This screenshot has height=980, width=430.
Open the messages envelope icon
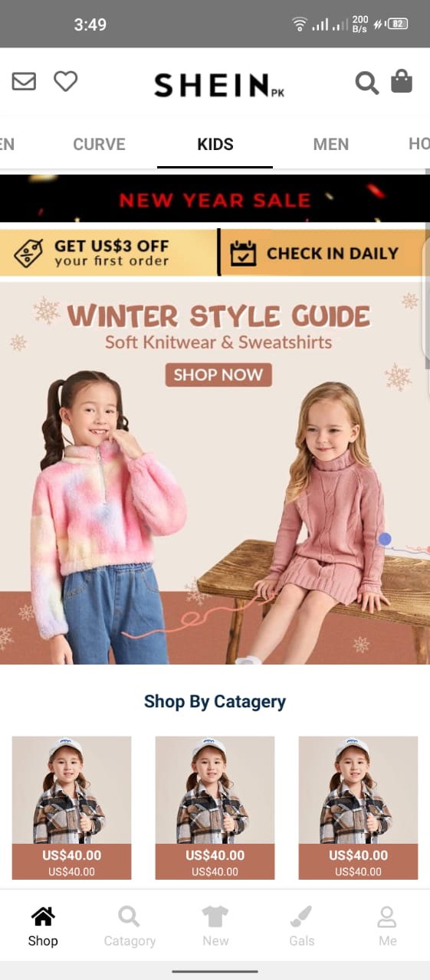pyautogui.click(x=24, y=81)
